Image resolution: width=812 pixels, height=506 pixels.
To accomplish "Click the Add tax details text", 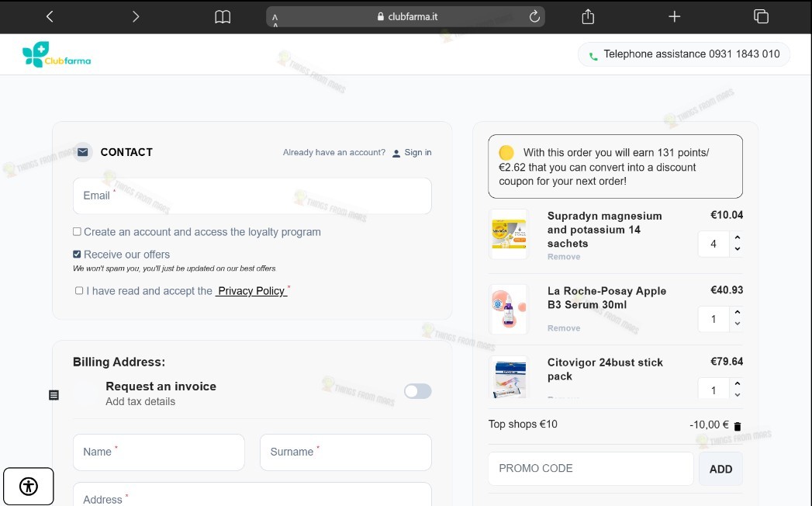I will click(140, 401).
